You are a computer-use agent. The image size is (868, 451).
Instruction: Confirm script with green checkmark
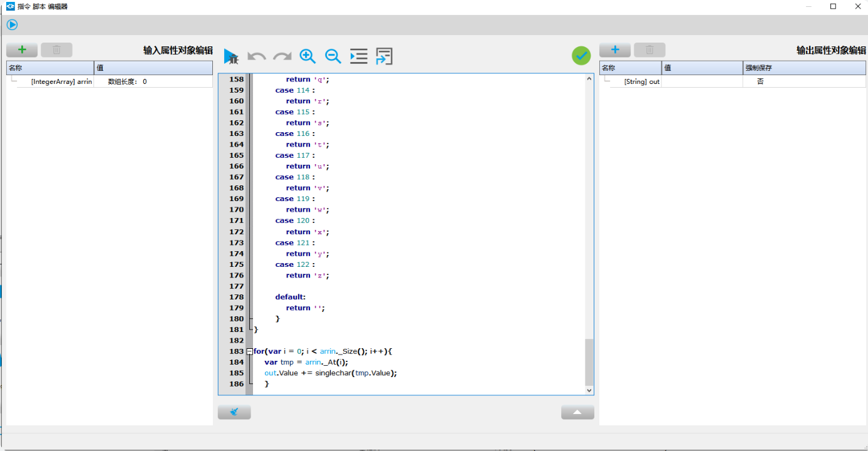point(581,56)
